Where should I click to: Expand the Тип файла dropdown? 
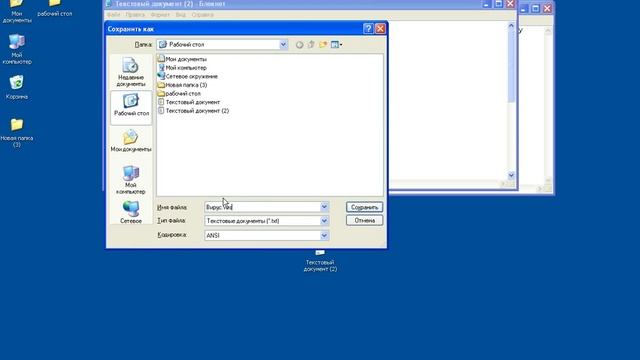pos(324,221)
